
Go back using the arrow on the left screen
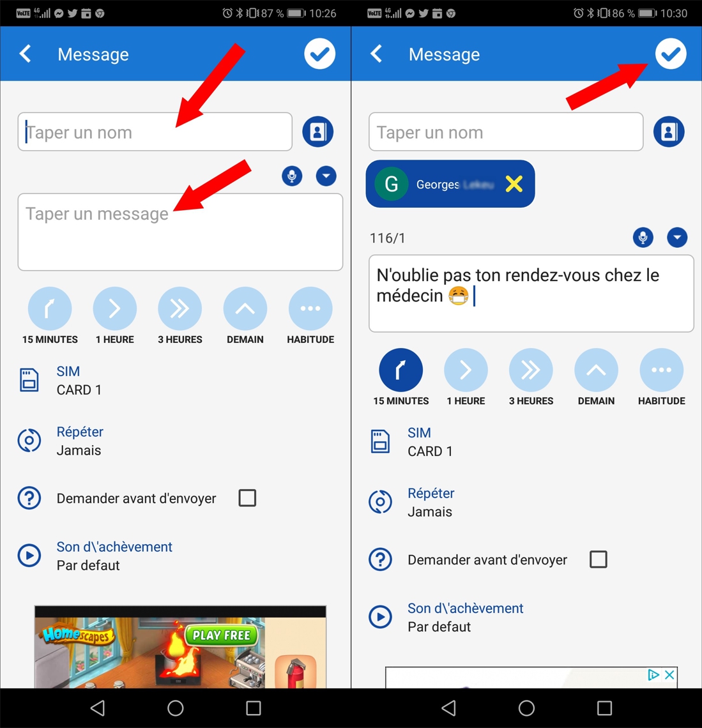[26, 54]
